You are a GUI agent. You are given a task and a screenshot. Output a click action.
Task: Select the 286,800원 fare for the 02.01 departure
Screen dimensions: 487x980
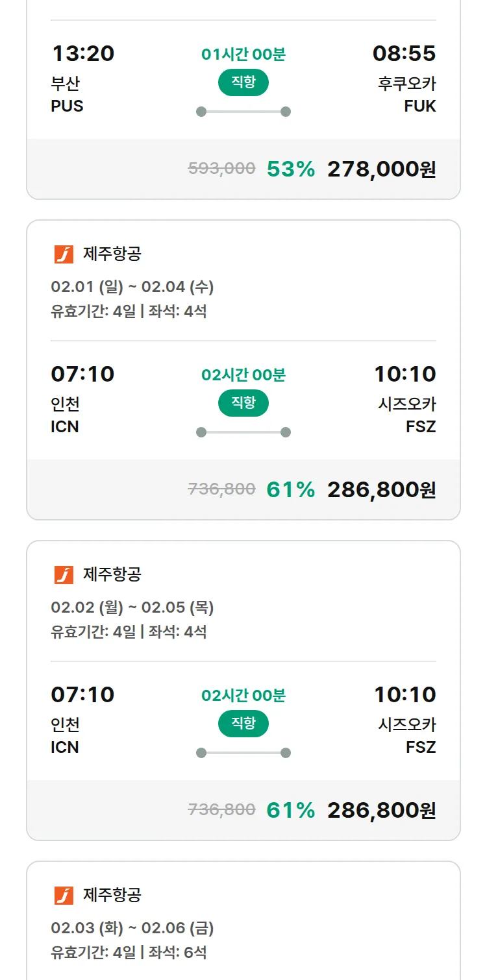click(381, 490)
